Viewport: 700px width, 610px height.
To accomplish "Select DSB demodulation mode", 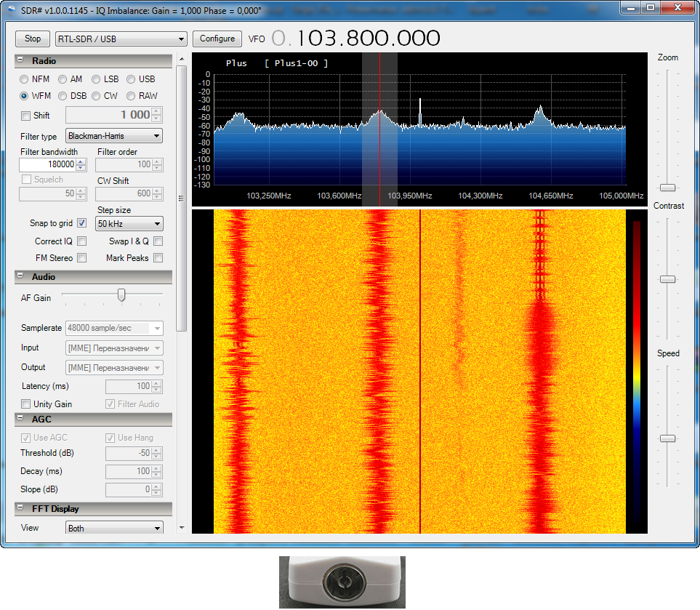I will [63, 96].
